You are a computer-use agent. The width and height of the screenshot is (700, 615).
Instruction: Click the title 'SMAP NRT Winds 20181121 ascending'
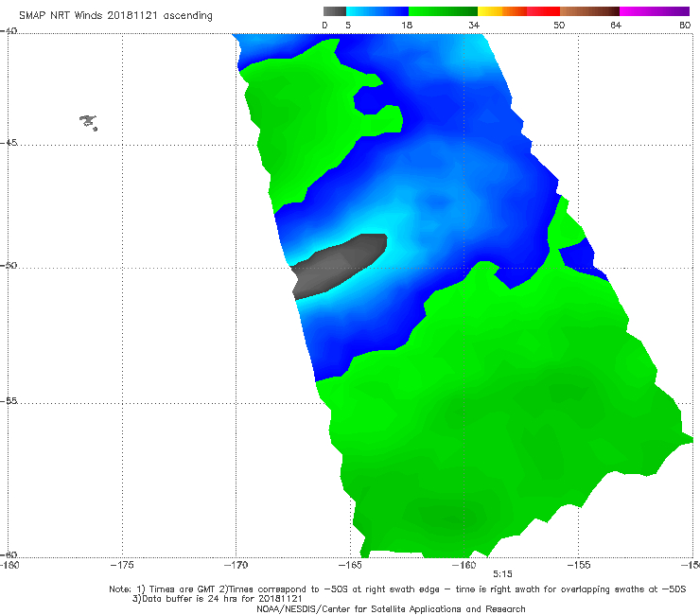(x=115, y=16)
